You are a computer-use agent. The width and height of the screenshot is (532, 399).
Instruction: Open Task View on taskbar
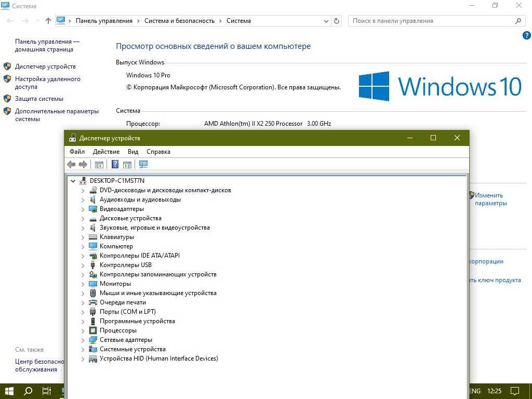pyautogui.click(x=47, y=391)
